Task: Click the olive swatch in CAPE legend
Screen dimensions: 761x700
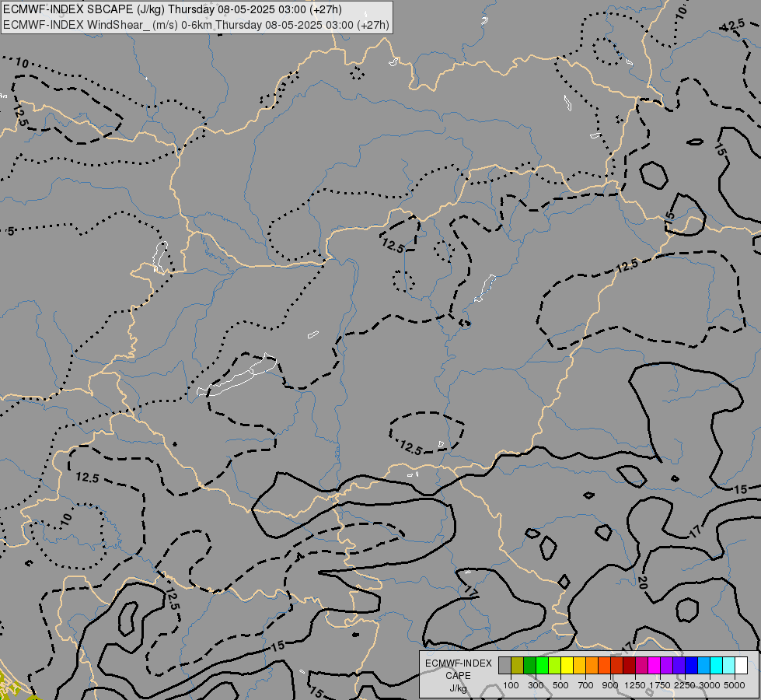Action: point(518,666)
